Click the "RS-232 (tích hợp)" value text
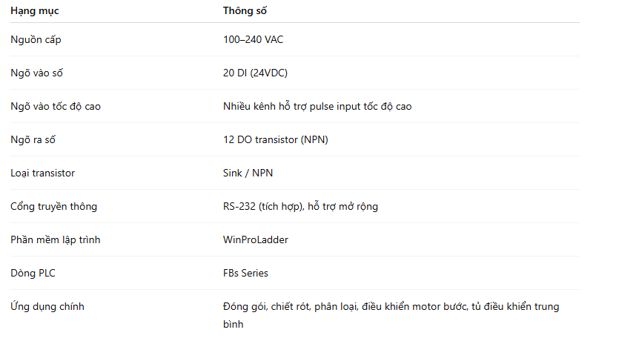619x364 pixels. pos(262,206)
